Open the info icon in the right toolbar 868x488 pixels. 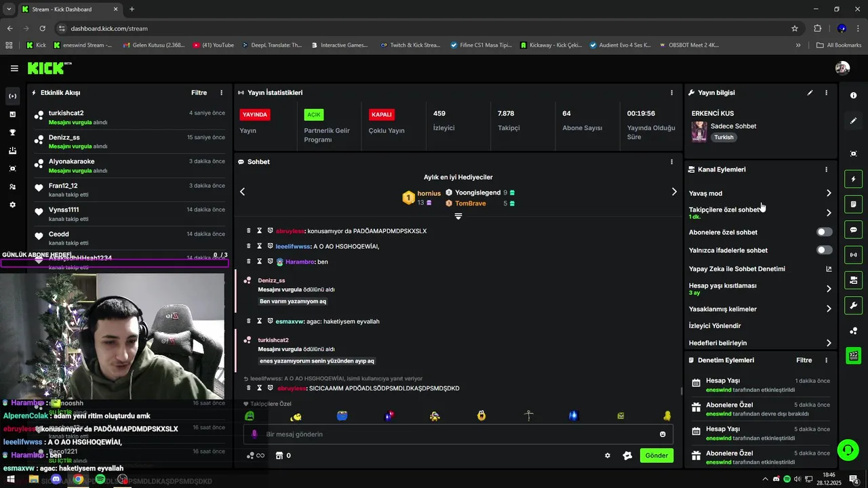854,96
